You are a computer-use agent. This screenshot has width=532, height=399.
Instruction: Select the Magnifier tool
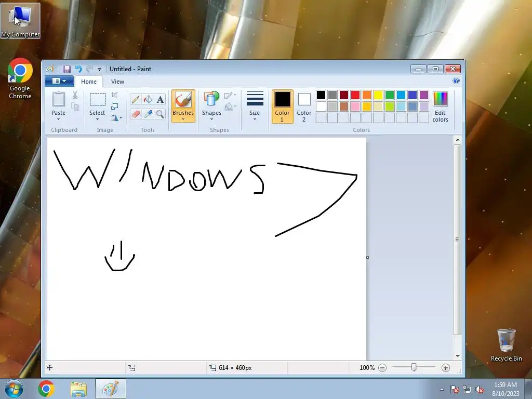tap(160, 114)
